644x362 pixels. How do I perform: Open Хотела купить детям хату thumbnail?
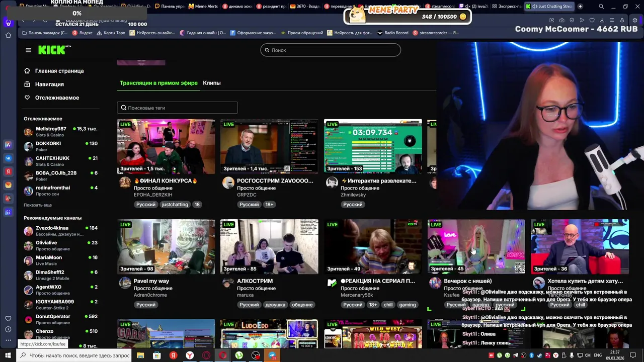pos(580,246)
